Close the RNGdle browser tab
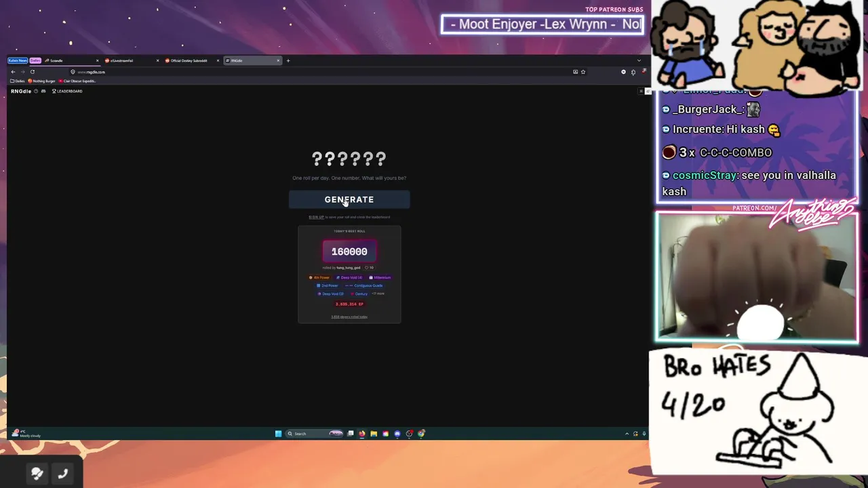 coord(278,60)
